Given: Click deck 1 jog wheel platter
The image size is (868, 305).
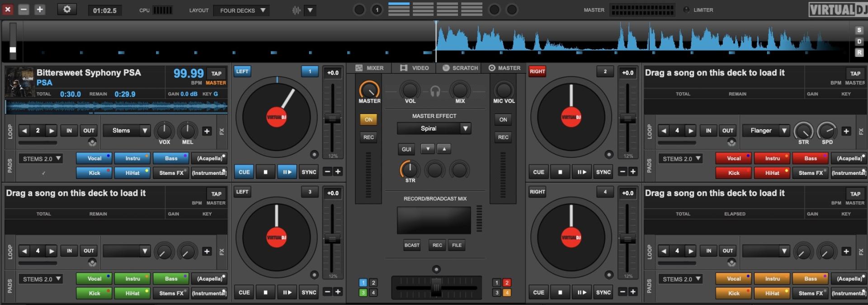Looking at the screenshot, I should [277, 117].
